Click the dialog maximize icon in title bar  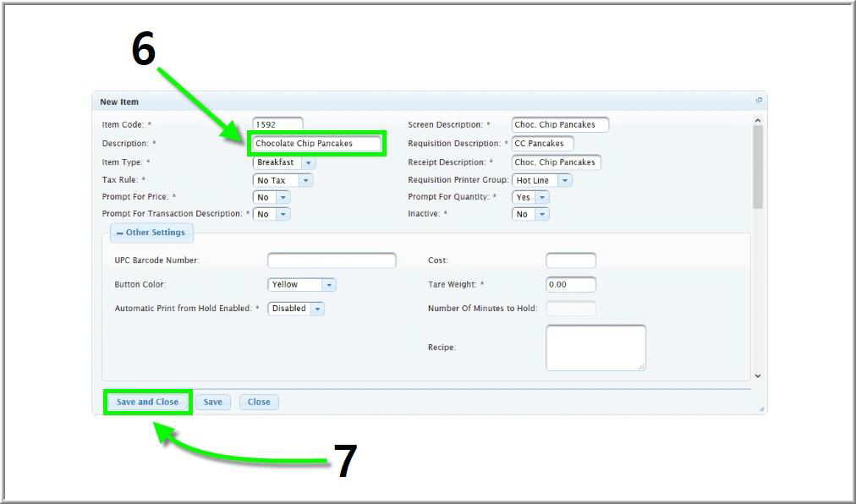(x=759, y=101)
